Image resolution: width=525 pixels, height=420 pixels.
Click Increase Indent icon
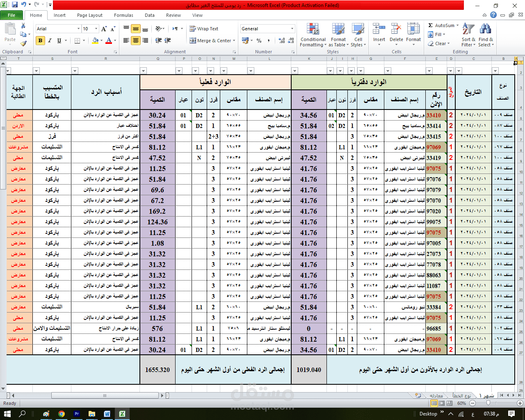pos(167,41)
